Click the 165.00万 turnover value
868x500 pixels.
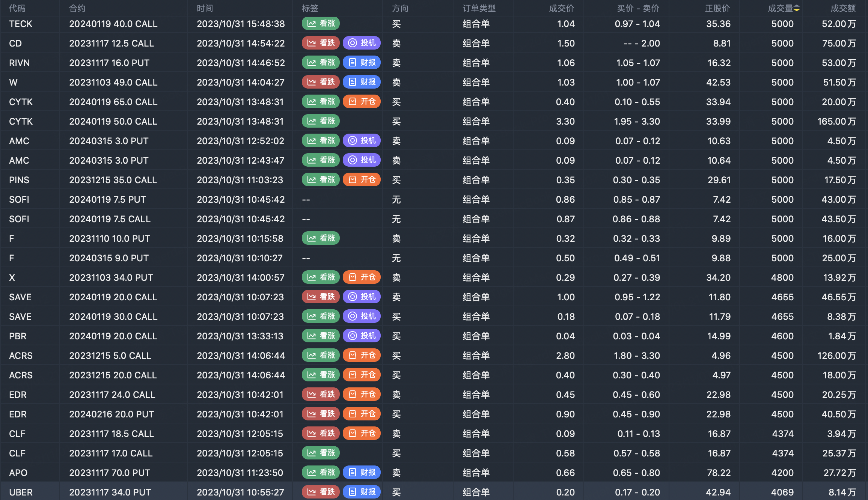click(x=837, y=121)
